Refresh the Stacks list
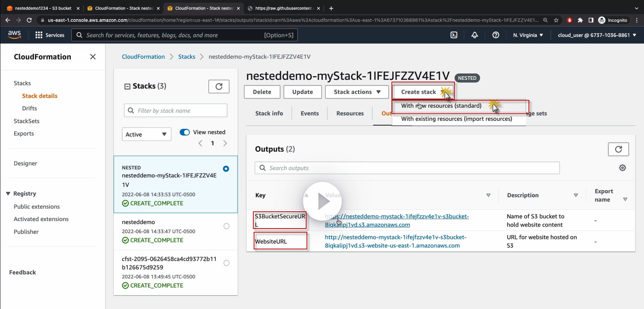 point(219,86)
